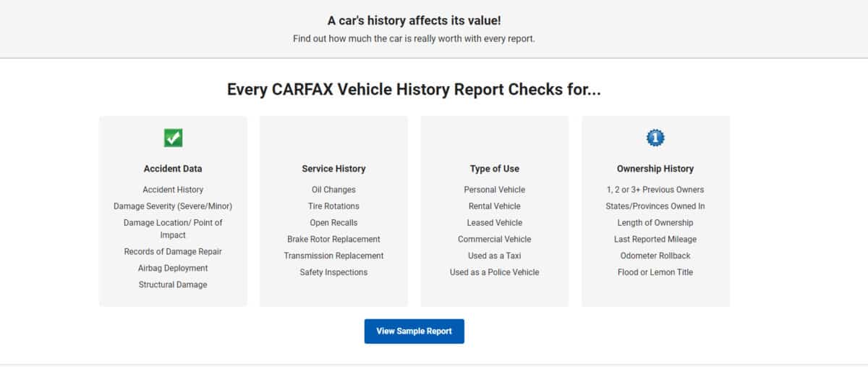Select the Structural Damage item
The height and width of the screenshot is (367, 868).
173,284
